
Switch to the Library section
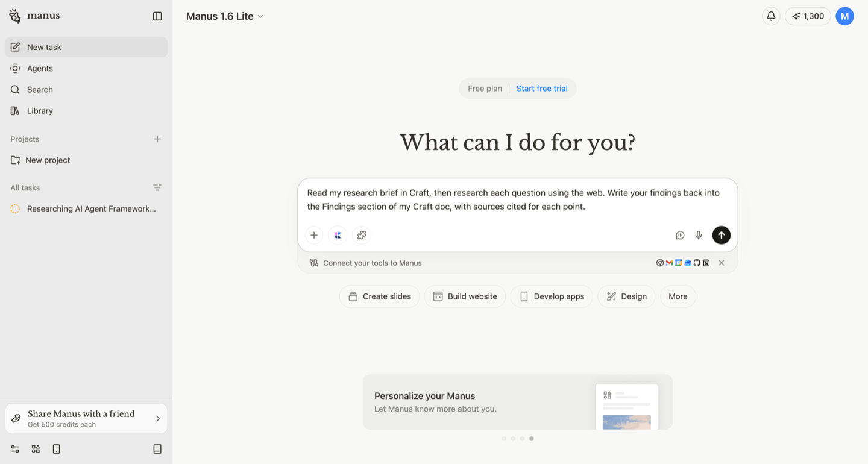pyautogui.click(x=40, y=110)
